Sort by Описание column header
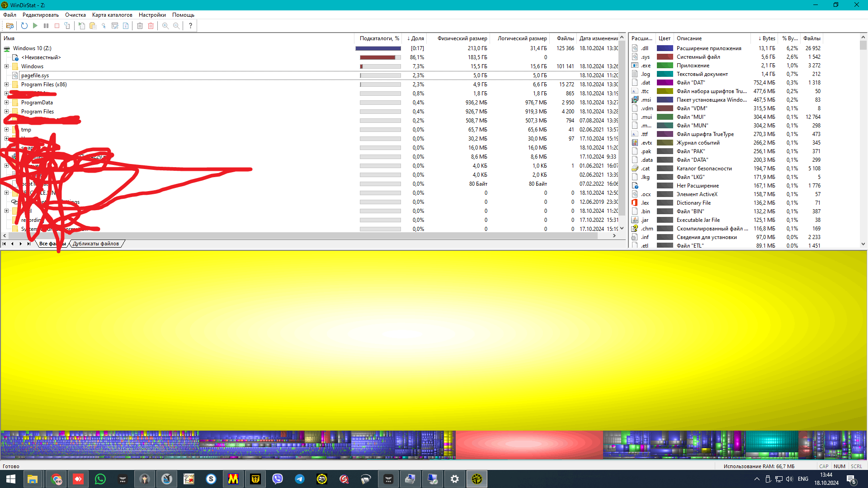This screenshot has height=488, width=868. [689, 38]
